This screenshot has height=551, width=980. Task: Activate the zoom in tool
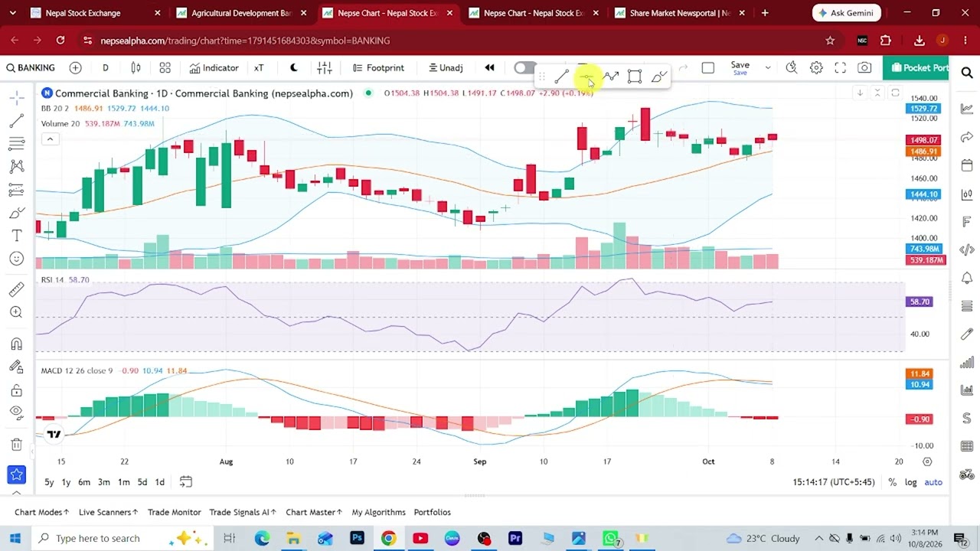point(16,312)
